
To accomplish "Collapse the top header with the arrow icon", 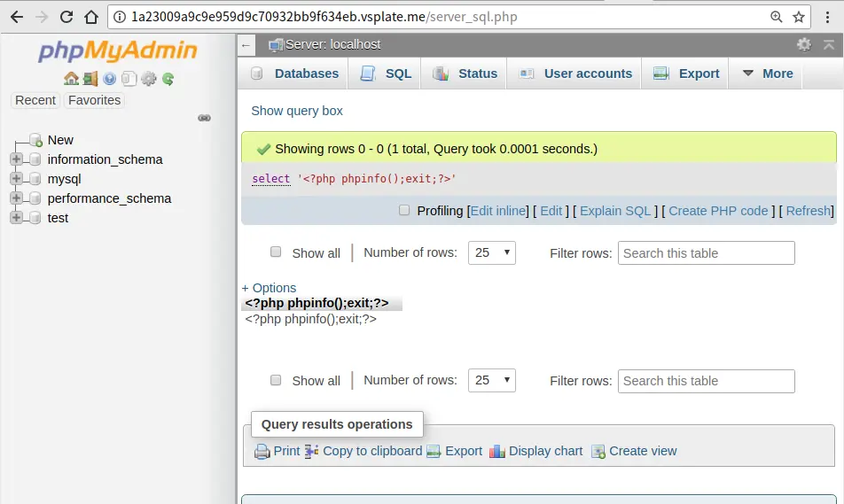I will (829, 44).
